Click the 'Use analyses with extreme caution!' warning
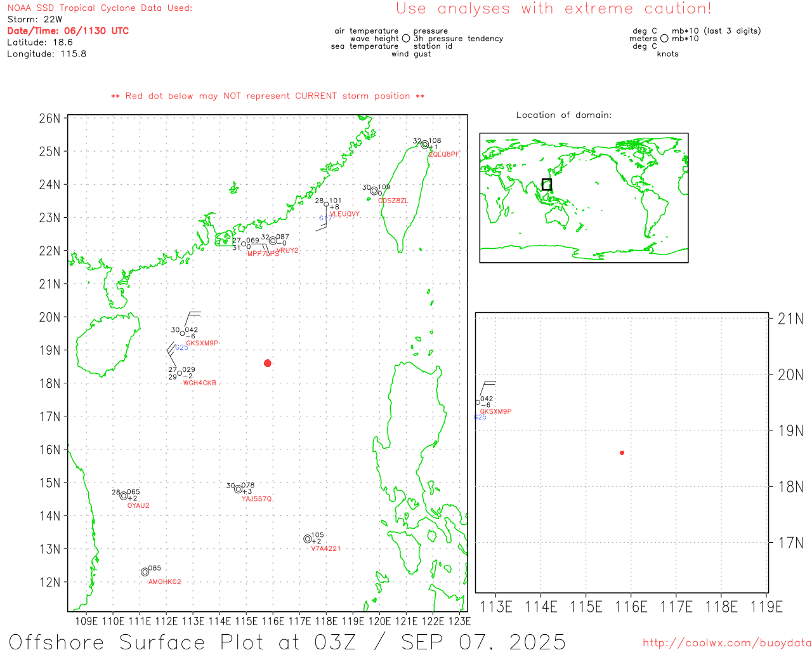Viewport: 812px width, 650px height. pos(554,8)
